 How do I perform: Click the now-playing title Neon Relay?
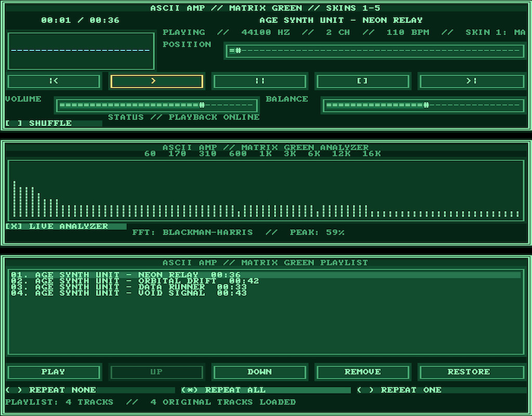(341, 20)
